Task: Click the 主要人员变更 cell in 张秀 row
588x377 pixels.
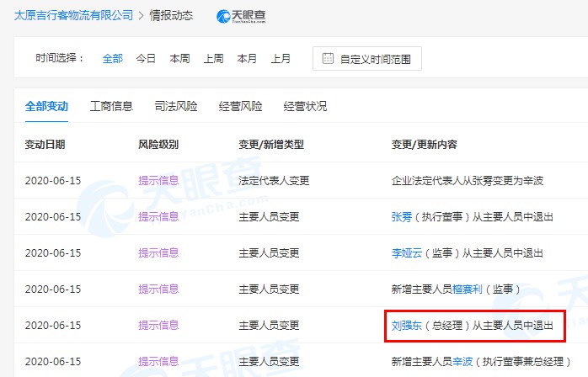Action: 269,216
